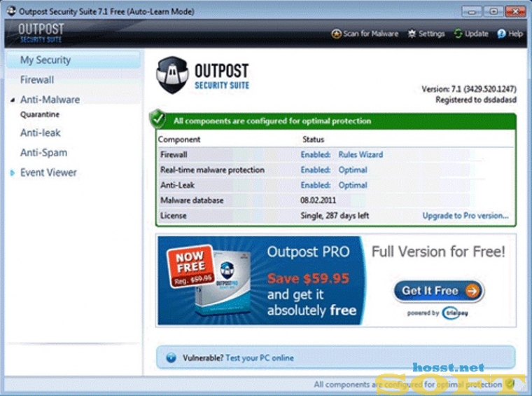
Task: Click the License row label
Action: pyautogui.click(x=173, y=216)
